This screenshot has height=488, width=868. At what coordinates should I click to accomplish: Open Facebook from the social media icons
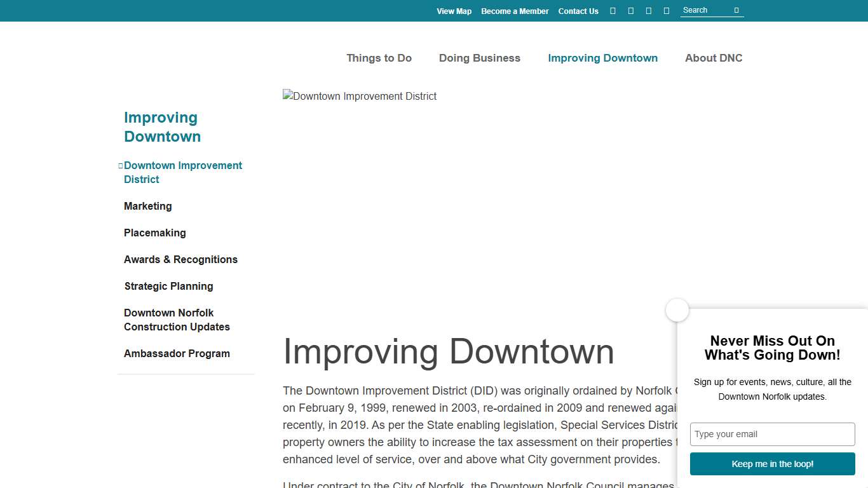613,10
